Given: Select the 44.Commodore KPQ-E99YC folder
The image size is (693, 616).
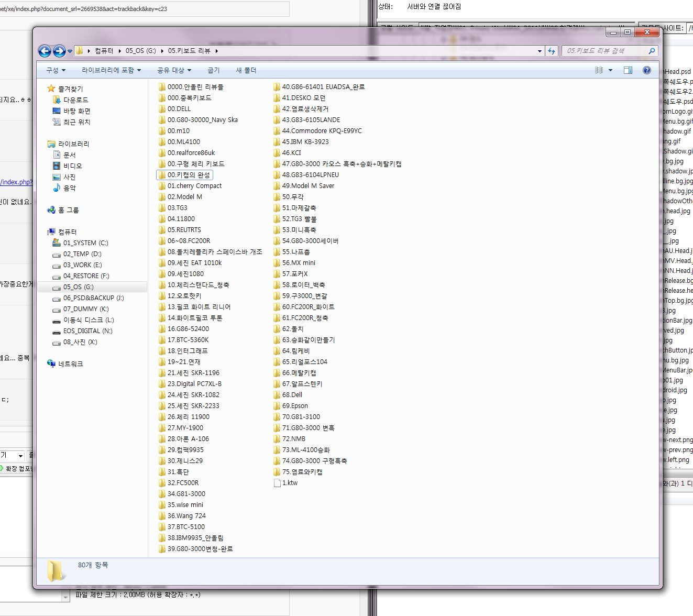Looking at the screenshot, I should point(318,131).
